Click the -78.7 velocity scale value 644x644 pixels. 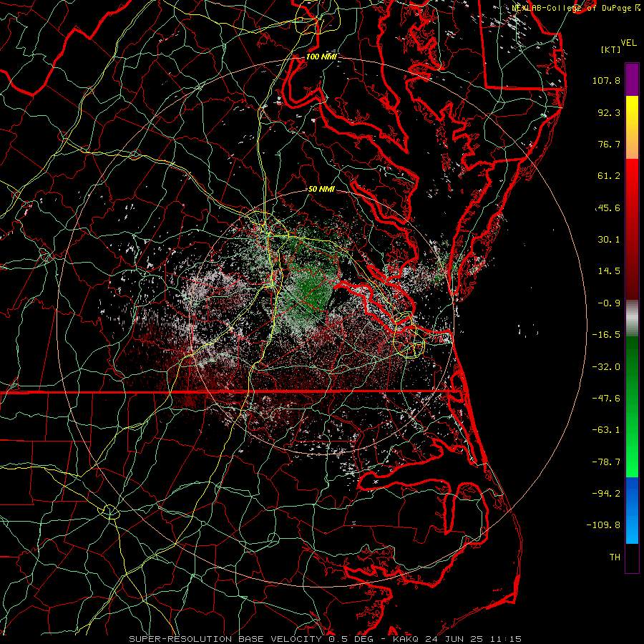coord(606,462)
